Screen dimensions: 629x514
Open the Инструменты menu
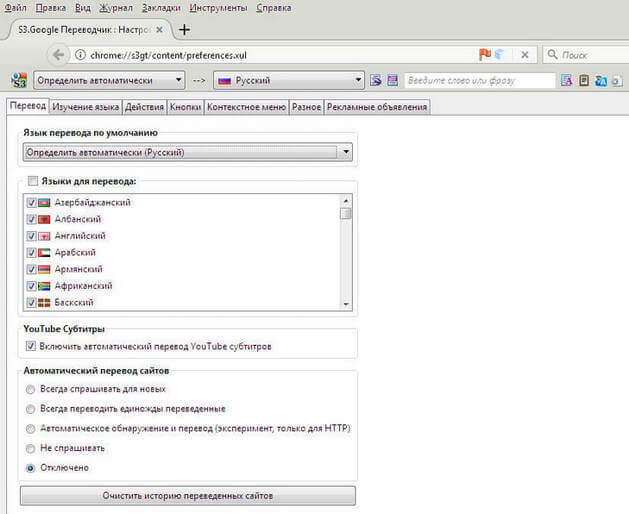pyautogui.click(x=219, y=8)
